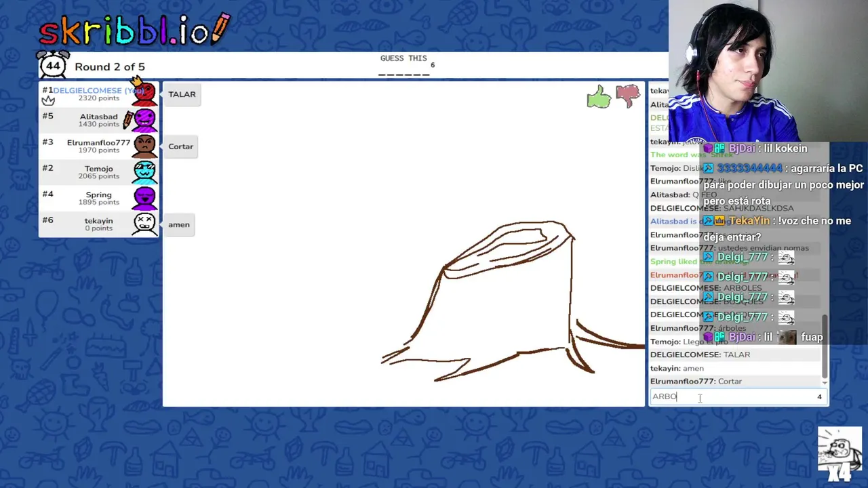Click BjDai's 'lil fuap' stream message
868x488 pixels.
[763, 337]
